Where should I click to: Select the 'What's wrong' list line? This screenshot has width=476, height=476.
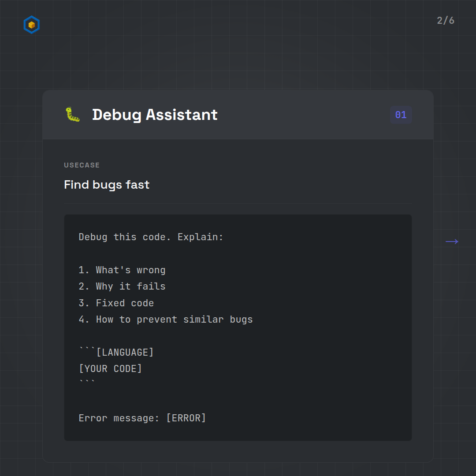point(122,270)
